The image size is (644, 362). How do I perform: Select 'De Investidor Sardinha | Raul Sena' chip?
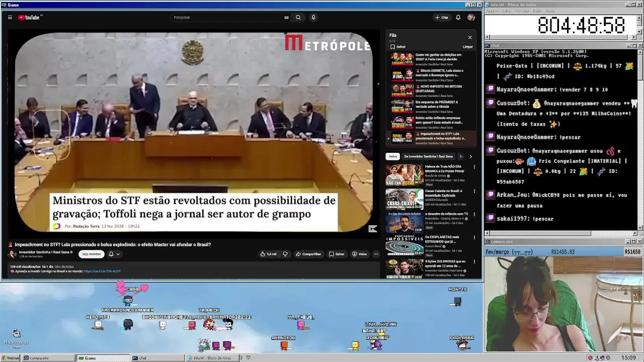pyautogui.click(x=428, y=156)
